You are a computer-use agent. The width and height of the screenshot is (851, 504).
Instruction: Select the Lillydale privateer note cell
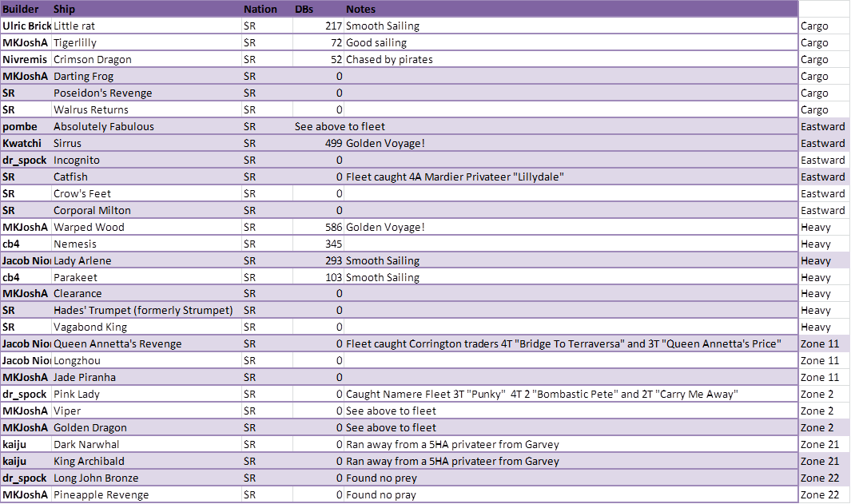[455, 177]
